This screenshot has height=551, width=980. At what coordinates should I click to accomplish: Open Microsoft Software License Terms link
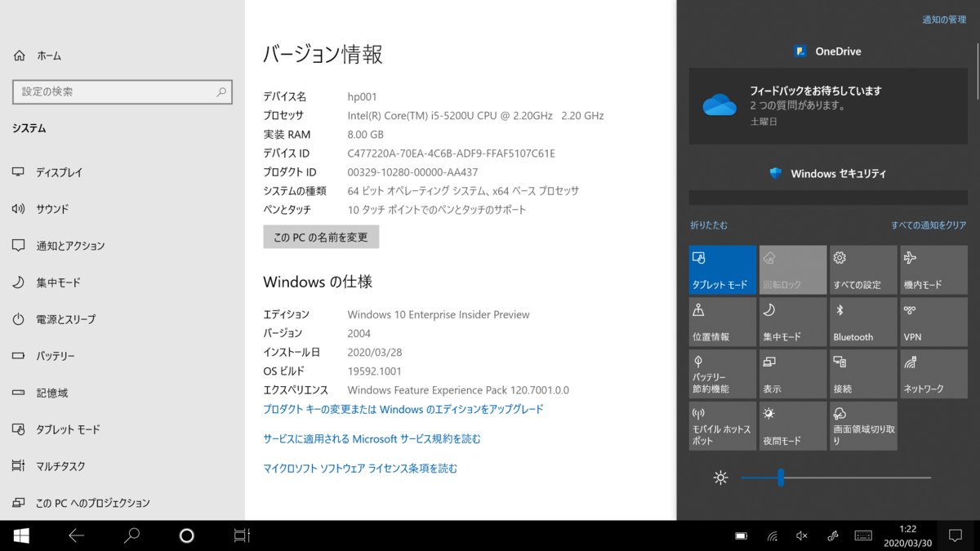(x=360, y=469)
